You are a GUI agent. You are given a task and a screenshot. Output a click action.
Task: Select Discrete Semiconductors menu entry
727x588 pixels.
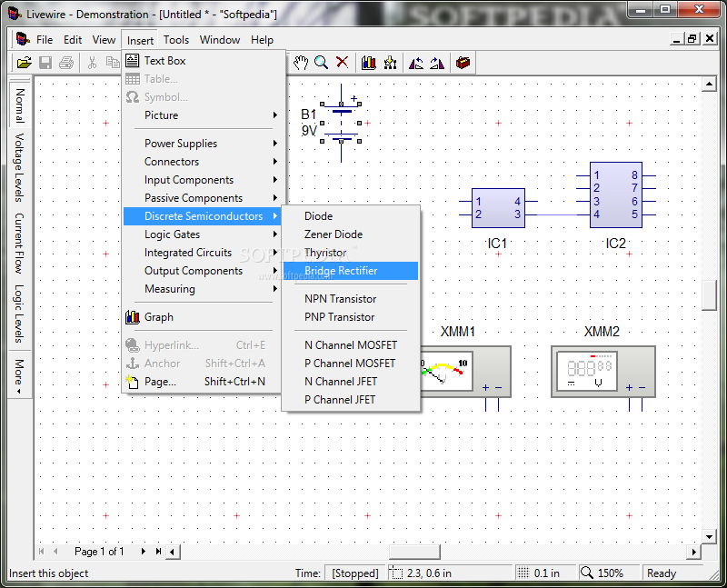coord(204,216)
